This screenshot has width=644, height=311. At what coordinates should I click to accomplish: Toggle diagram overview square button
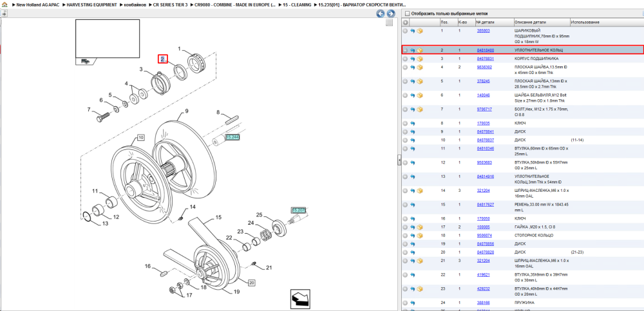(390, 23)
